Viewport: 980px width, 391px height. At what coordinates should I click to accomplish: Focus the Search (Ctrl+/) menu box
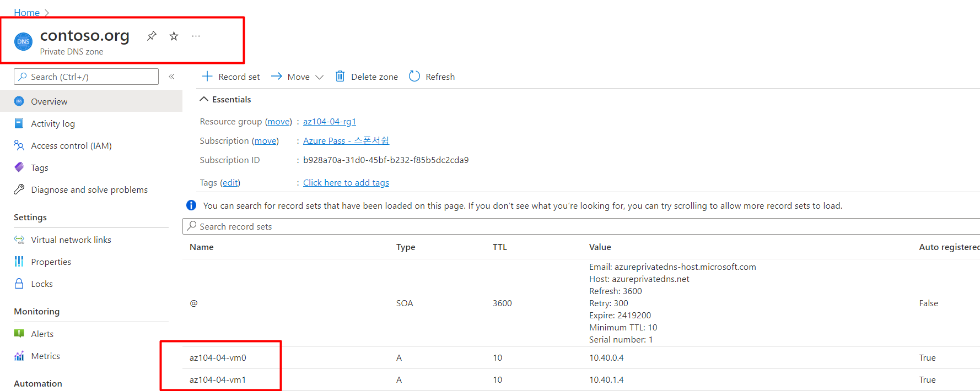pos(86,77)
